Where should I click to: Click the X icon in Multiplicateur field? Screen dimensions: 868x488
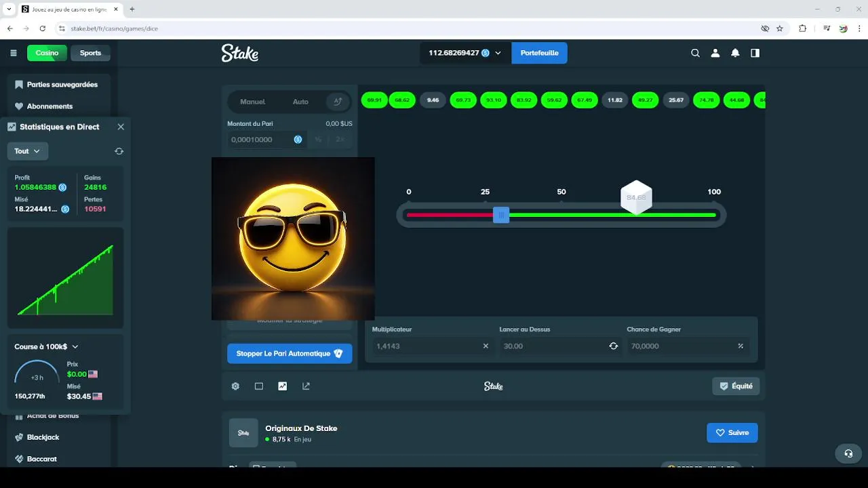click(x=486, y=346)
